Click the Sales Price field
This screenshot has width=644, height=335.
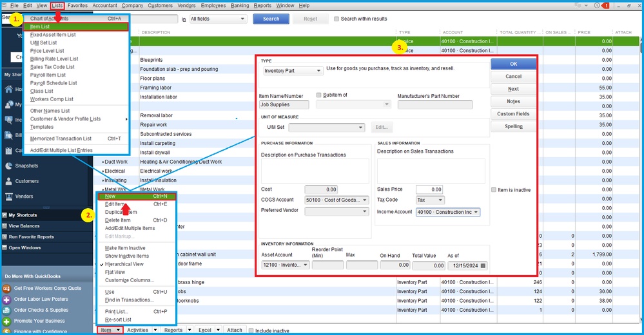pos(429,189)
